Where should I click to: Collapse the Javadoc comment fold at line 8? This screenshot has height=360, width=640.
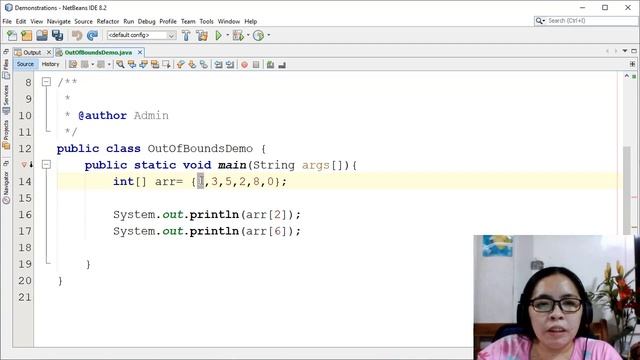point(47,82)
